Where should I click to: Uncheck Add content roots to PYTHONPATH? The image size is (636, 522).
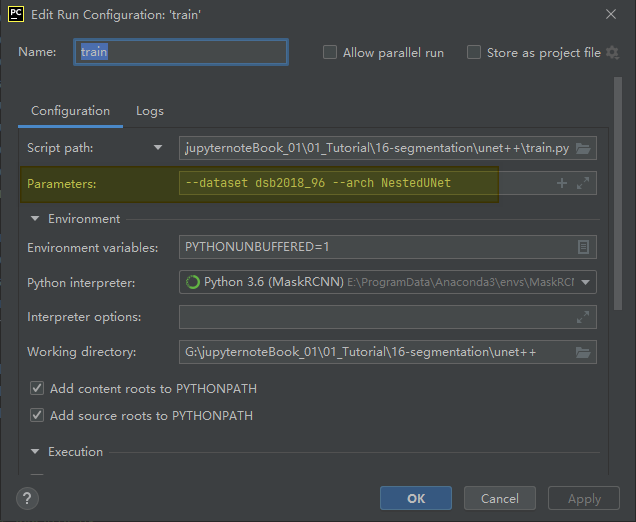pyautogui.click(x=37, y=388)
